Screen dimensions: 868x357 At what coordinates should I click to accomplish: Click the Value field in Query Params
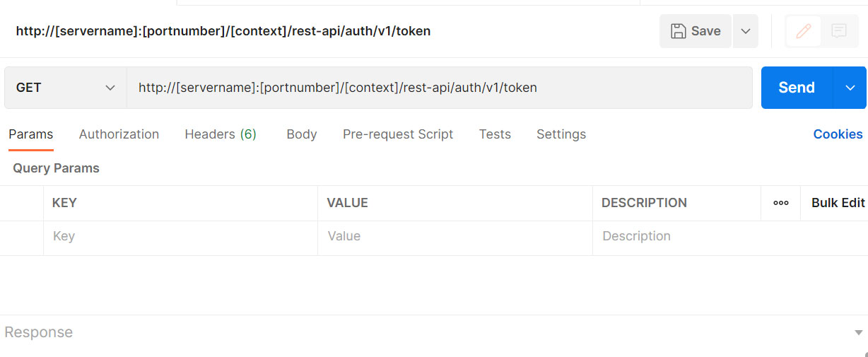coord(454,237)
